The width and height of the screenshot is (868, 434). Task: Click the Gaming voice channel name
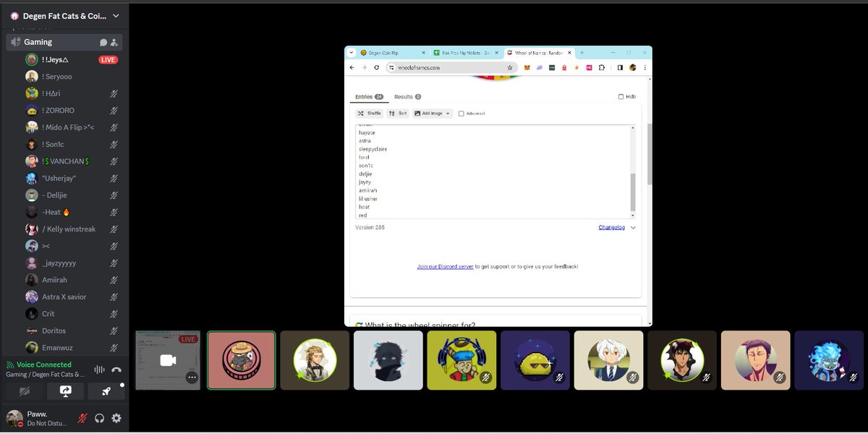point(38,43)
